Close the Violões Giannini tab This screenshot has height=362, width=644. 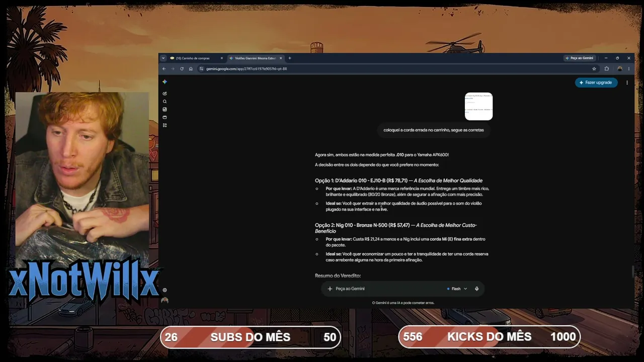coord(281,58)
